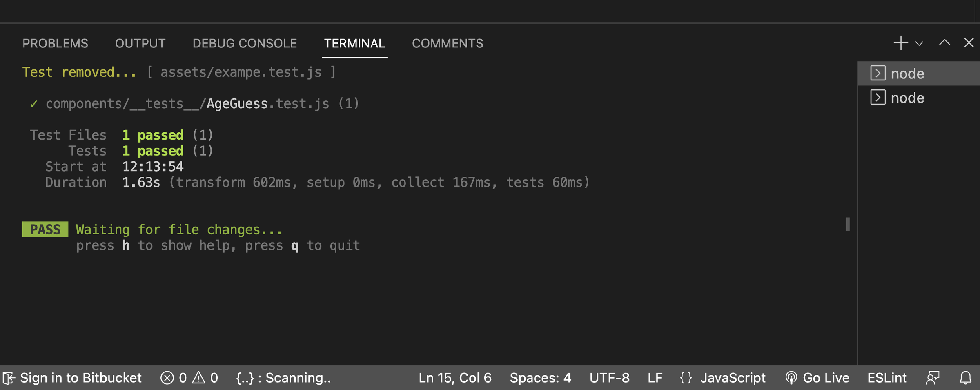Click the error count icon in status bar
The width and height of the screenshot is (980, 390).
click(167, 378)
